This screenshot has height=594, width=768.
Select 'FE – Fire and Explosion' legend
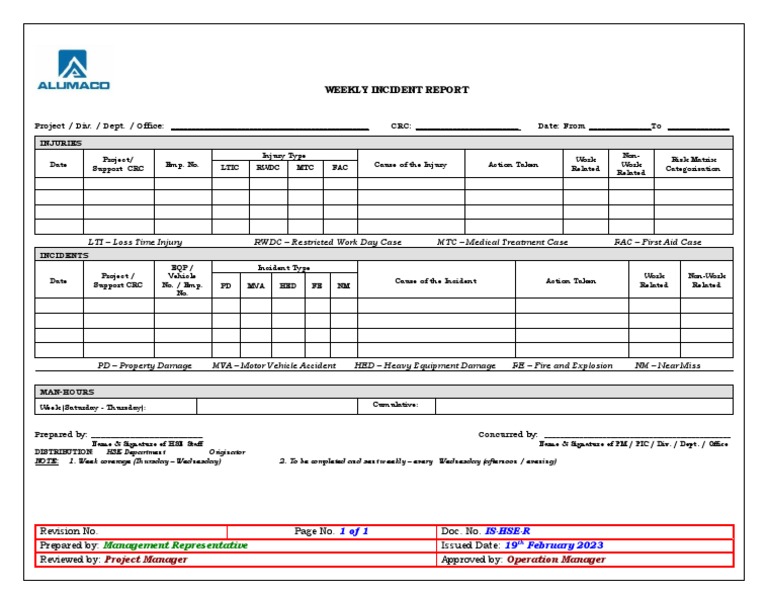point(562,365)
